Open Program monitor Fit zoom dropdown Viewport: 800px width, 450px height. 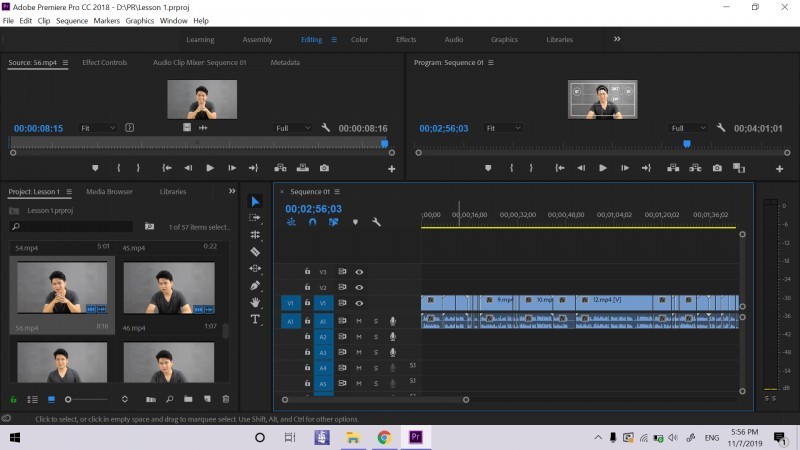click(503, 128)
